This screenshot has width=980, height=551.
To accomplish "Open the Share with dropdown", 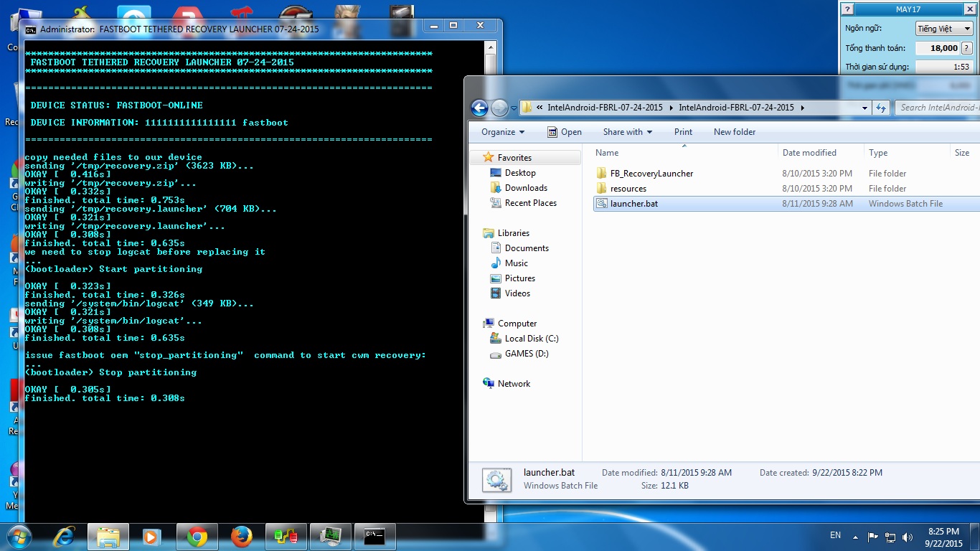I will pyautogui.click(x=628, y=132).
